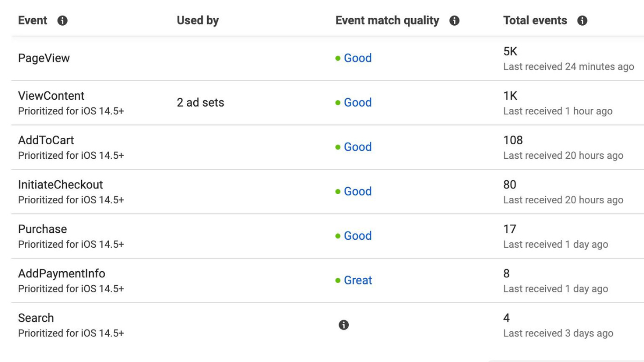Viewport: 644px width, 362px height.
Task: Click the info icon in Search row
Action: point(344,325)
